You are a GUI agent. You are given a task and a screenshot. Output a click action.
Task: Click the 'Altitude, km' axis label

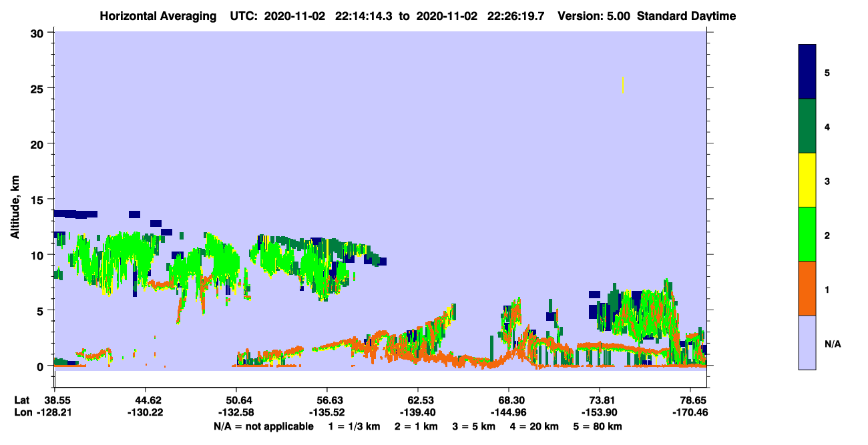point(15,207)
